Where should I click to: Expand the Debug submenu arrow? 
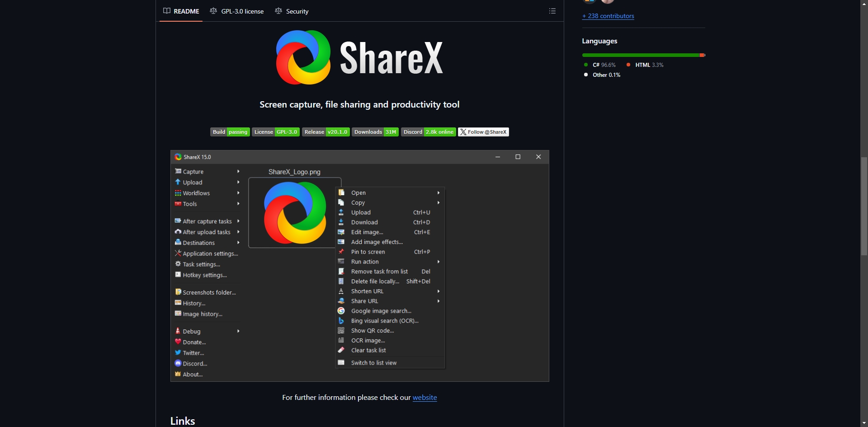point(238,331)
